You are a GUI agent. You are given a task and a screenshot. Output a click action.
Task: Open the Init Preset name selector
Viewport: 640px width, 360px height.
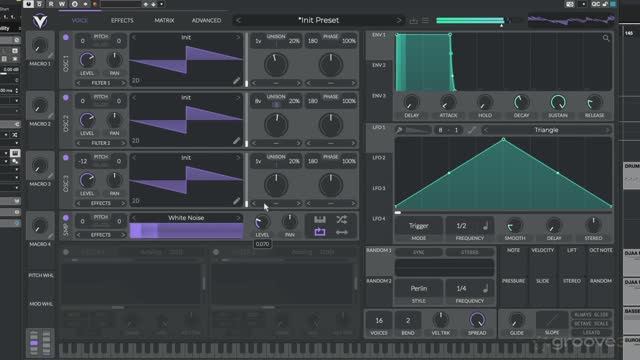click(318, 20)
